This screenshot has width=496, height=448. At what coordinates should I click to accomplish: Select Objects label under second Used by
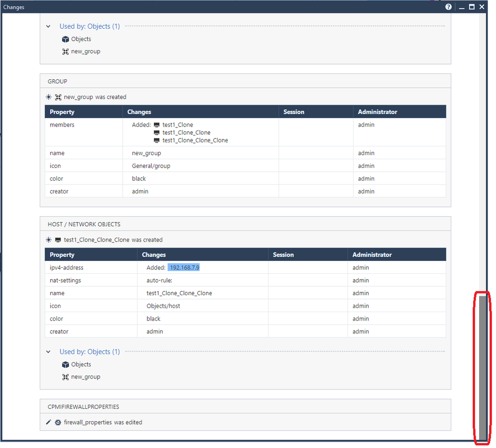point(81,364)
